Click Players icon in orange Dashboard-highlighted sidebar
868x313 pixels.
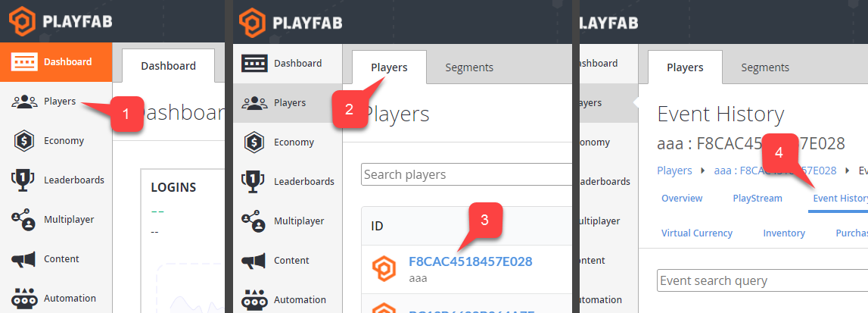click(x=23, y=102)
